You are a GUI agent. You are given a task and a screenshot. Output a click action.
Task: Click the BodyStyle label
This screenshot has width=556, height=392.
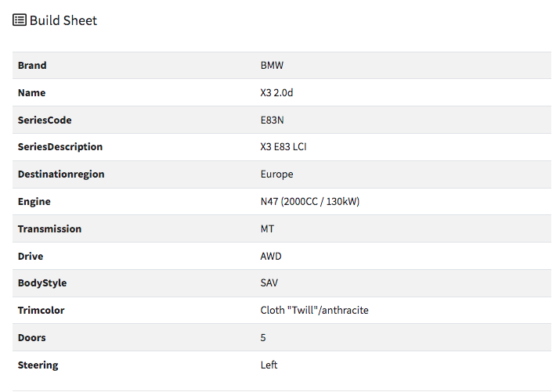pos(42,283)
